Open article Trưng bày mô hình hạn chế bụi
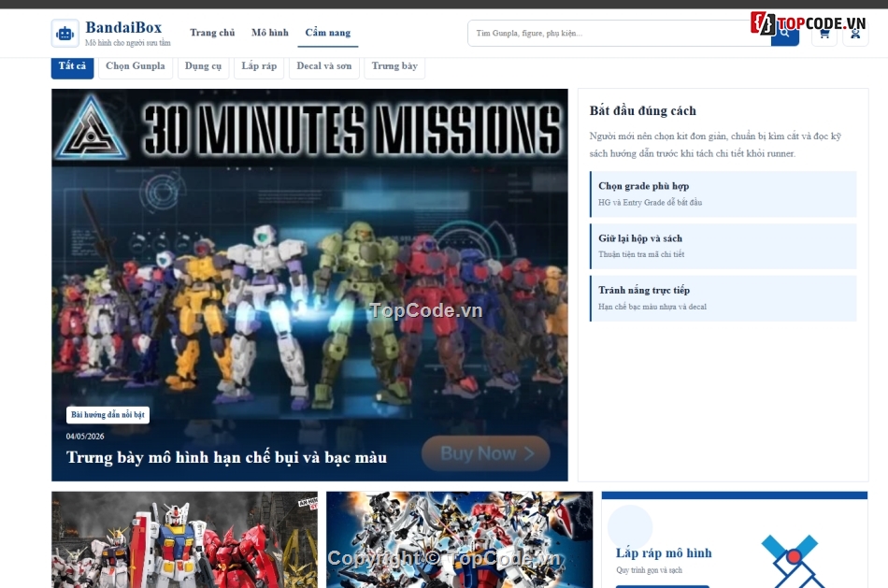This screenshot has width=888, height=588. [x=226, y=457]
